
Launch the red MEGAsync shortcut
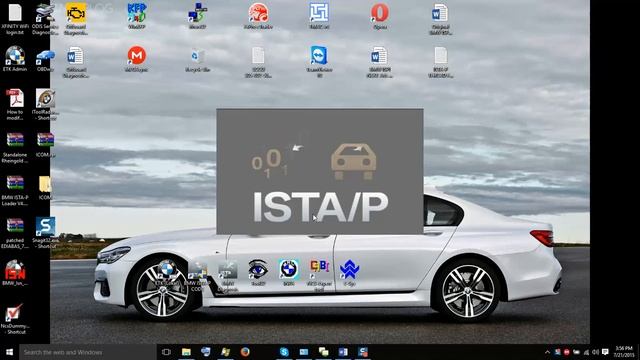point(137,59)
